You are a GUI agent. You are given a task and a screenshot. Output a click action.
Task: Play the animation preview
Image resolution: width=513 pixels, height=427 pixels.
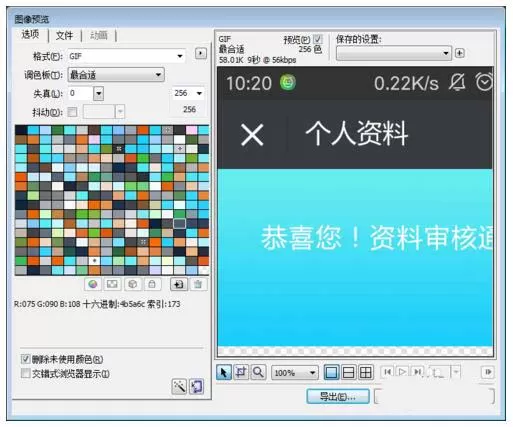point(402,372)
